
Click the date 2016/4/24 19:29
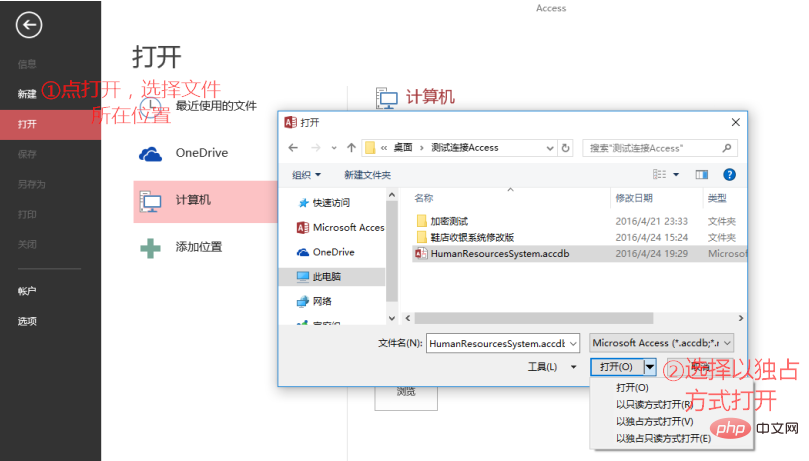tap(651, 253)
